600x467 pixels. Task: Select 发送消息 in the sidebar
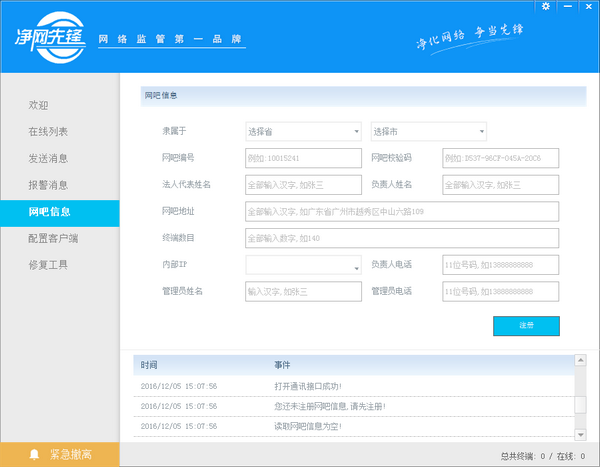pos(48,158)
